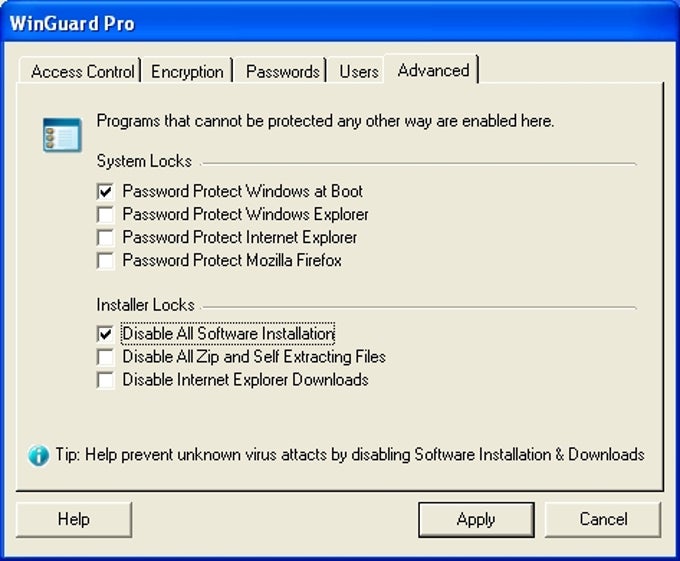Click the blue info tip icon
The image size is (680, 561).
pos(39,456)
